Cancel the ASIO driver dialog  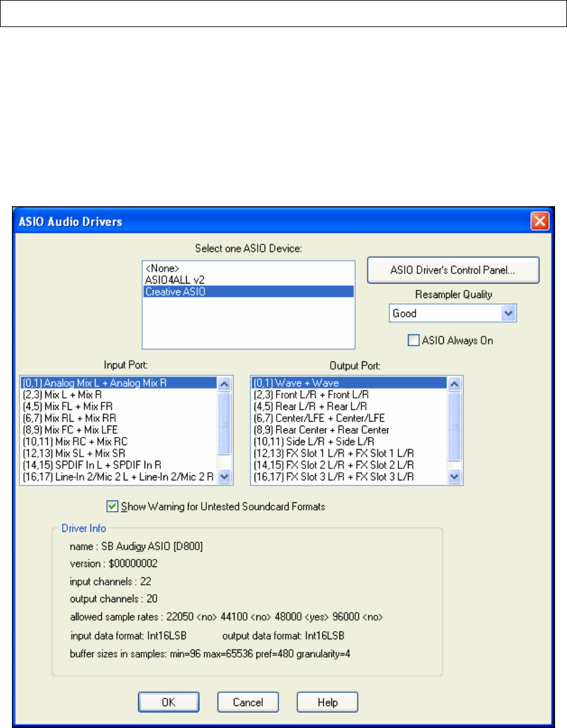pyautogui.click(x=248, y=702)
